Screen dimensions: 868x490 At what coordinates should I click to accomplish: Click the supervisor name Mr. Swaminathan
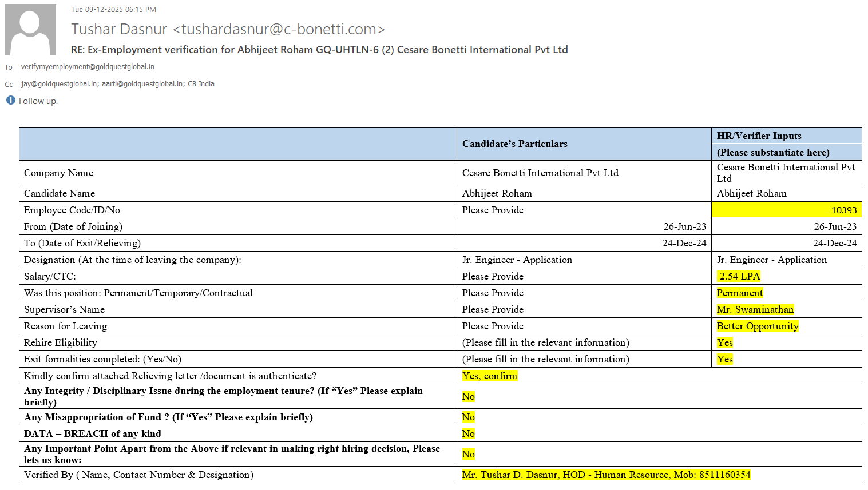click(x=755, y=310)
